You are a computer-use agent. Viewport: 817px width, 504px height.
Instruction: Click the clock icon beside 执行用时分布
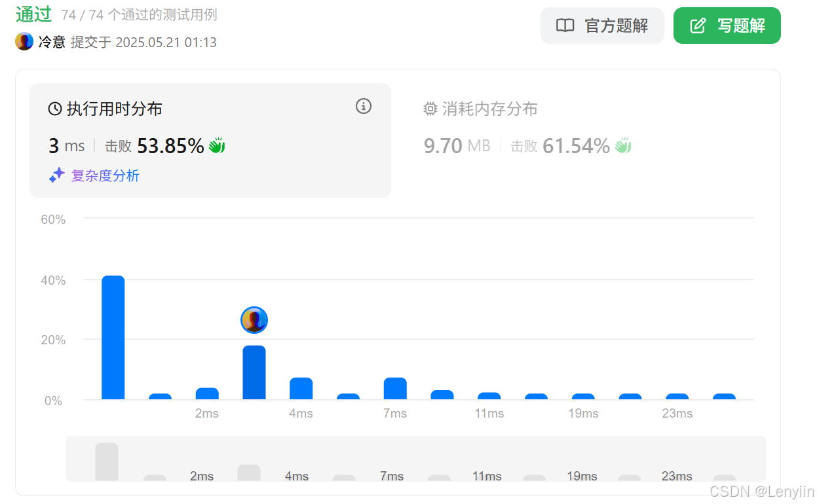coord(55,109)
